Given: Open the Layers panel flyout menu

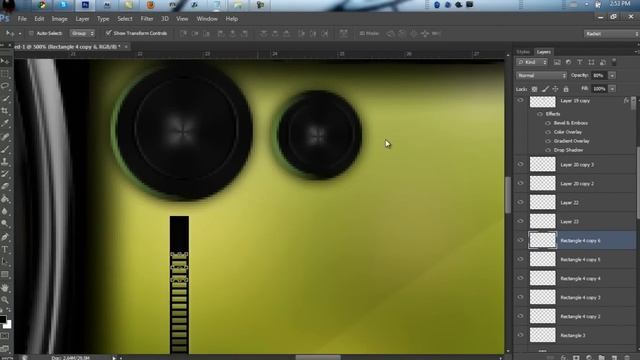Looking at the screenshot, I should 636,52.
